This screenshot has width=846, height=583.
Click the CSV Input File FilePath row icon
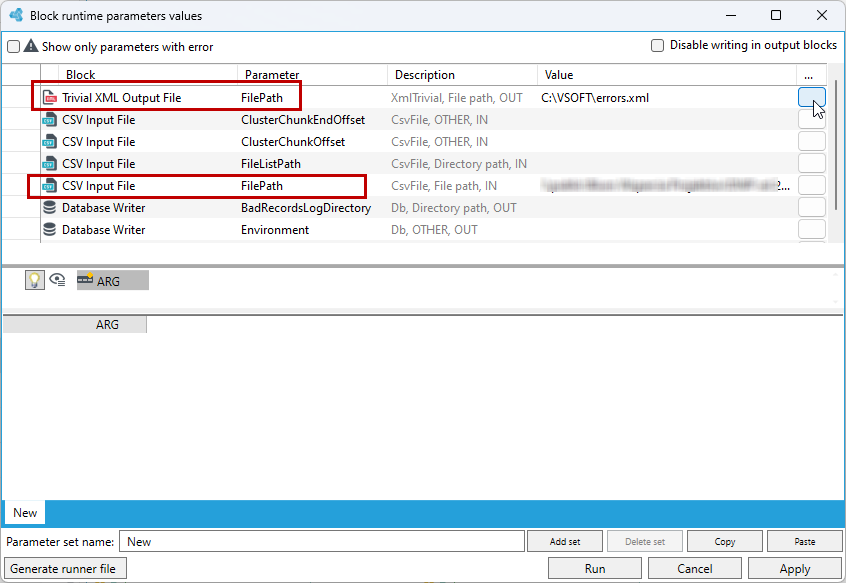tap(50, 186)
